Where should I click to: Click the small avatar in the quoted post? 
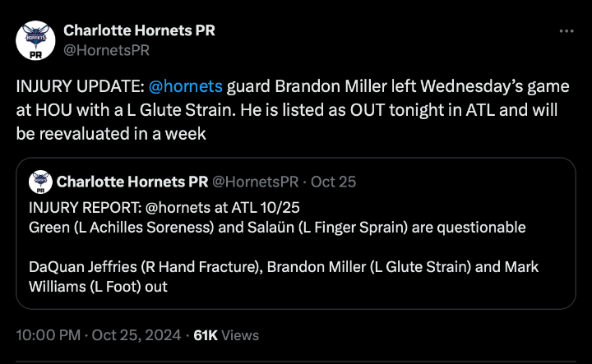tap(39, 182)
